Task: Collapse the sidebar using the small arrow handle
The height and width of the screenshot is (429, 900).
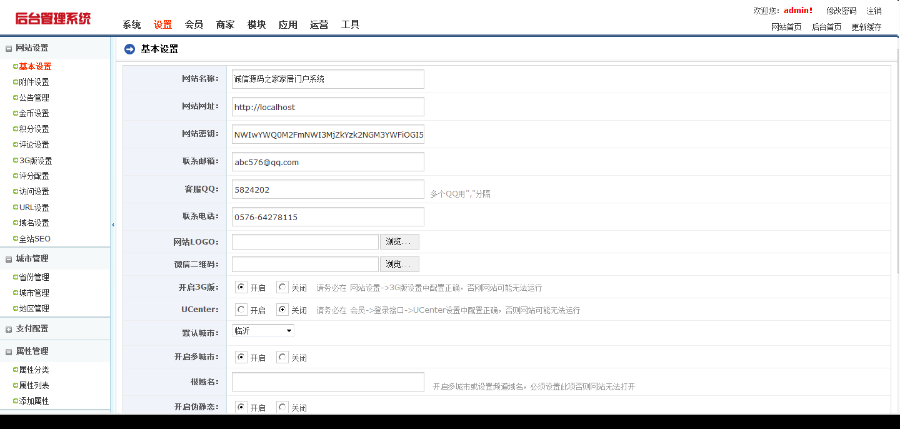Action: 112,225
